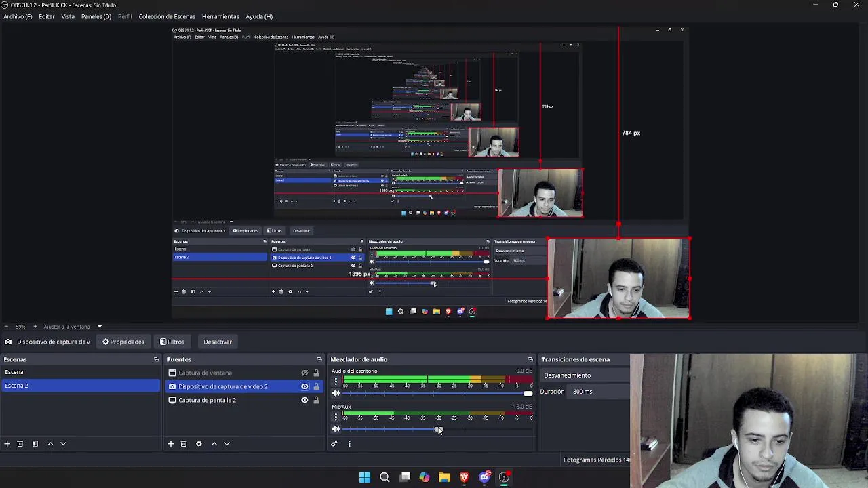The width and height of the screenshot is (868, 488).
Task: Add a new scene with the plus icon
Action: (x=7, y=444)
